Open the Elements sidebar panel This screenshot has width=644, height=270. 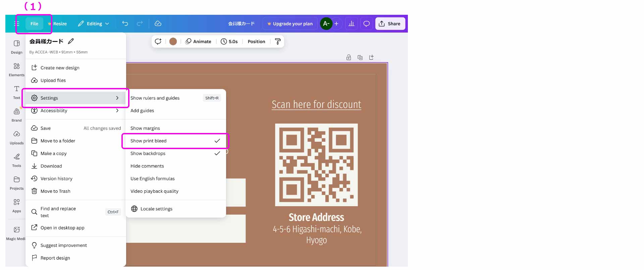pos(16,69)
